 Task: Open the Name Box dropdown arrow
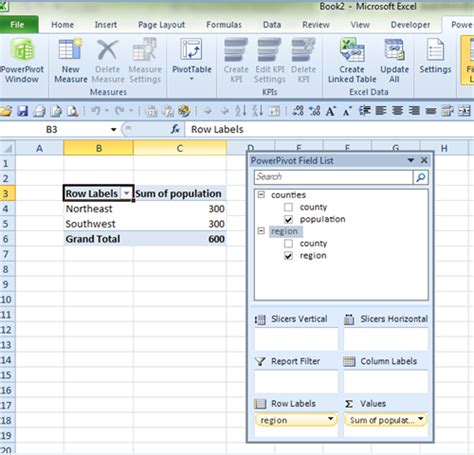(113, 130)
